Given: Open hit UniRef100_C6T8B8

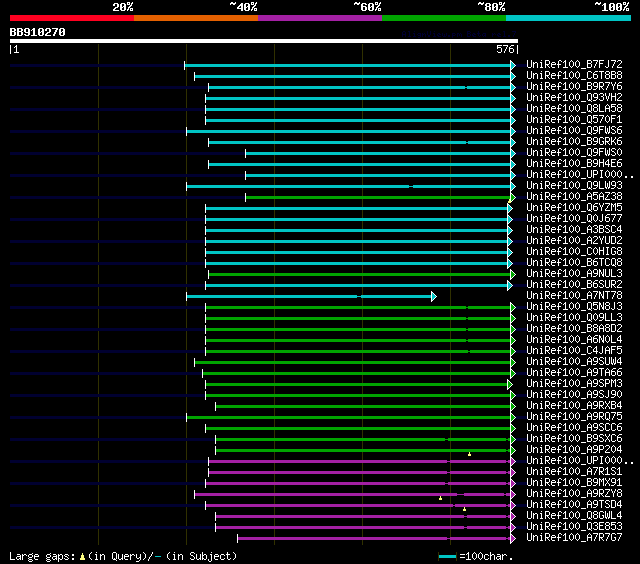Looking at the screenshot, I should tap(574, 75).
